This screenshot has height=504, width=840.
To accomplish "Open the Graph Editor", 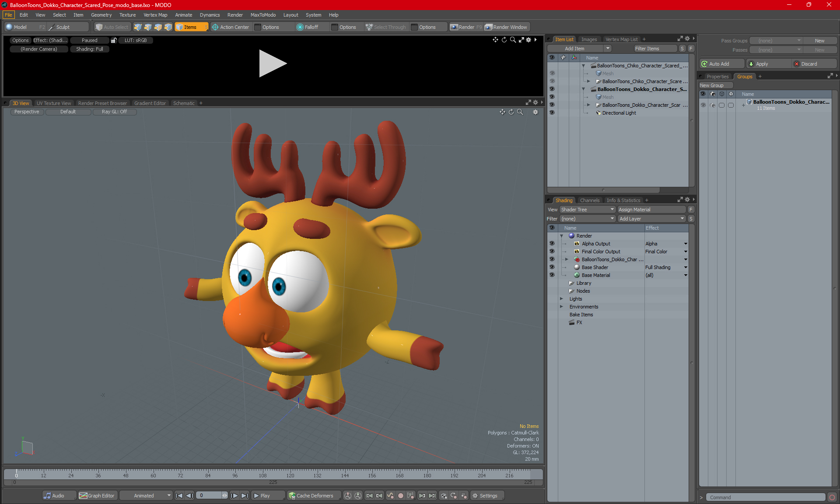I will (97, 496).
